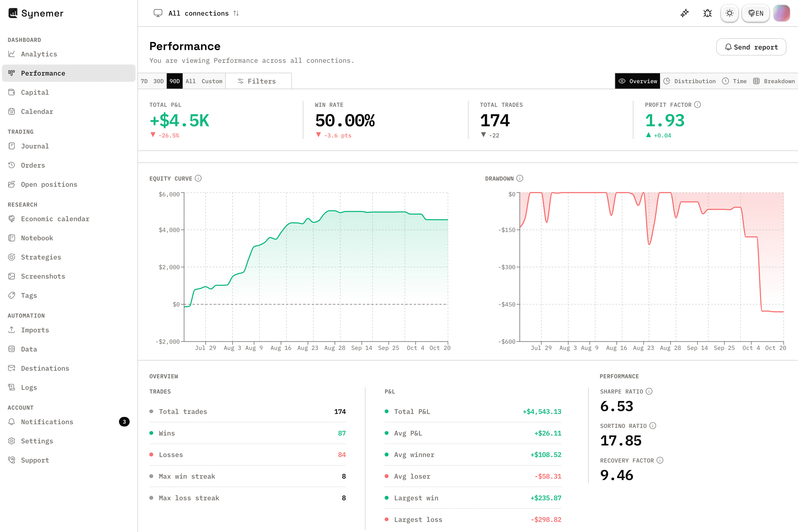
Task: Open Analytics in the sidebar
Action: tap(69, 54)
